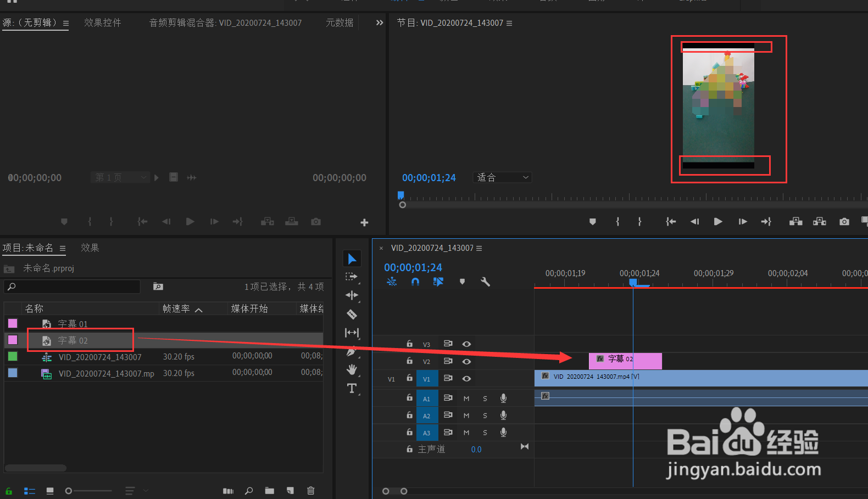Show overflow panels with double chevron

click(379, 23)
